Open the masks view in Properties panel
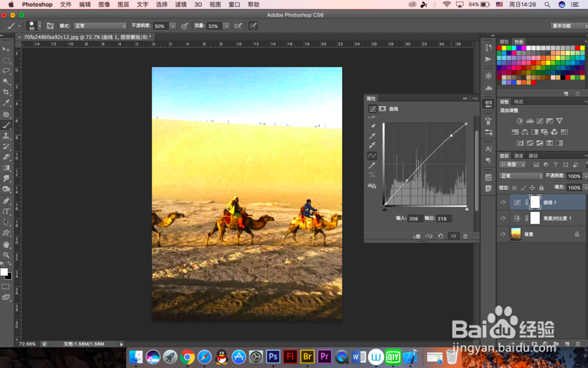The width and height of the screenshot is (588, 368). pyautogui.click(x=382, y=108)
